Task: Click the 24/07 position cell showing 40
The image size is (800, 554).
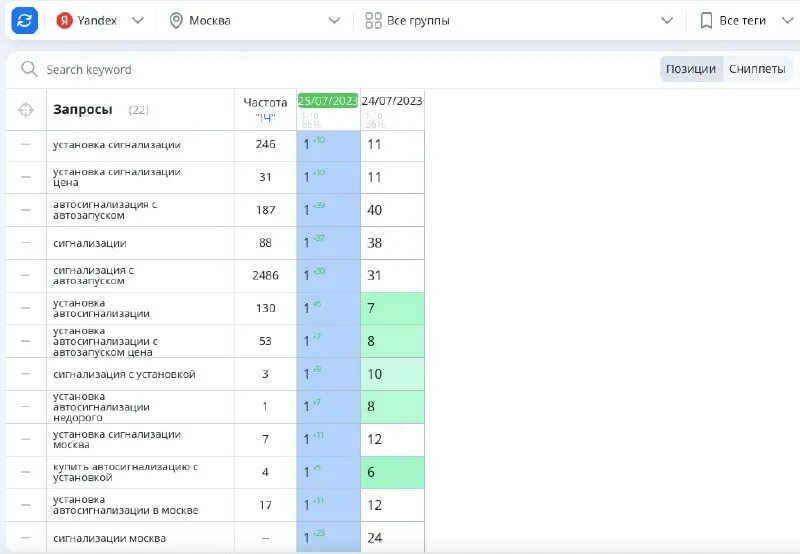Action: (x=392, y=210)
